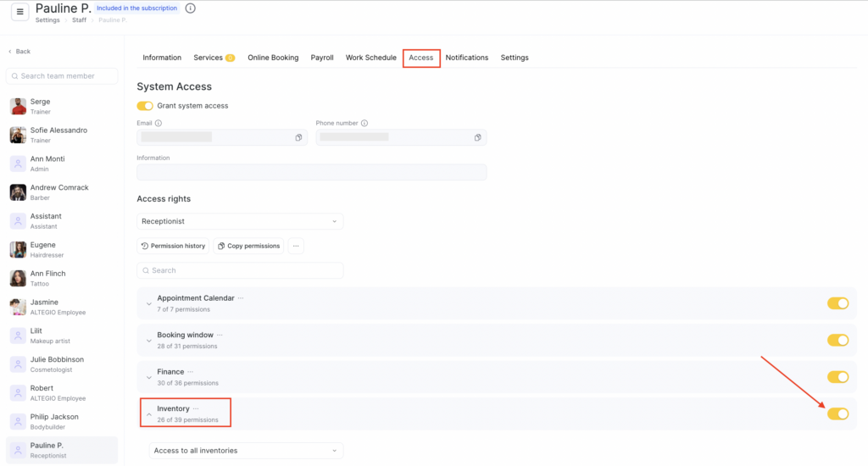Open three-dots menu next to Appointment Calendar
Image resolution: width=868 pixels, height=466 pixels.
pyautogui.click(x=241, y=298)
